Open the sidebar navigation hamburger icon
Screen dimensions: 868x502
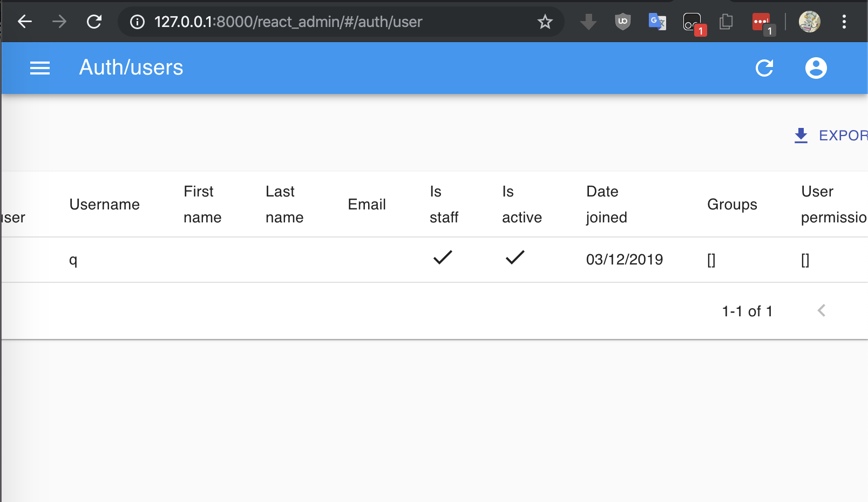click(39, 67)
